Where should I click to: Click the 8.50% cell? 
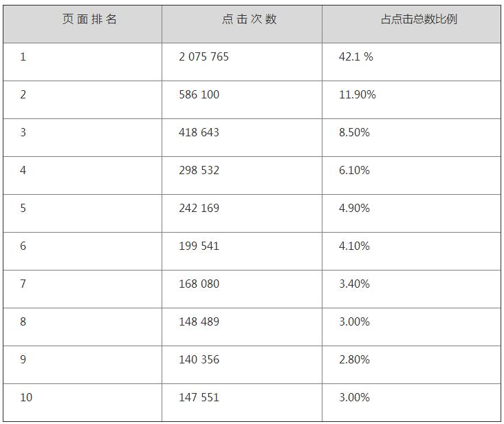tap(354, 133)
